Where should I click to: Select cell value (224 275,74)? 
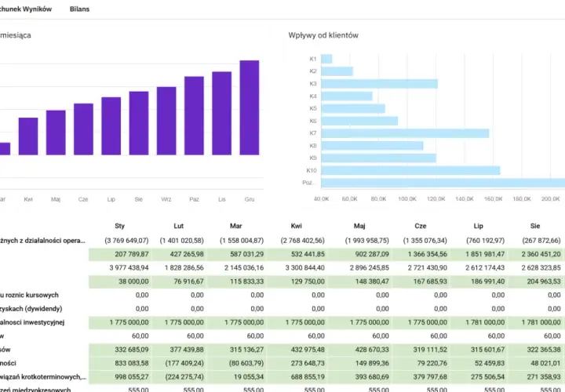[184, 377]
